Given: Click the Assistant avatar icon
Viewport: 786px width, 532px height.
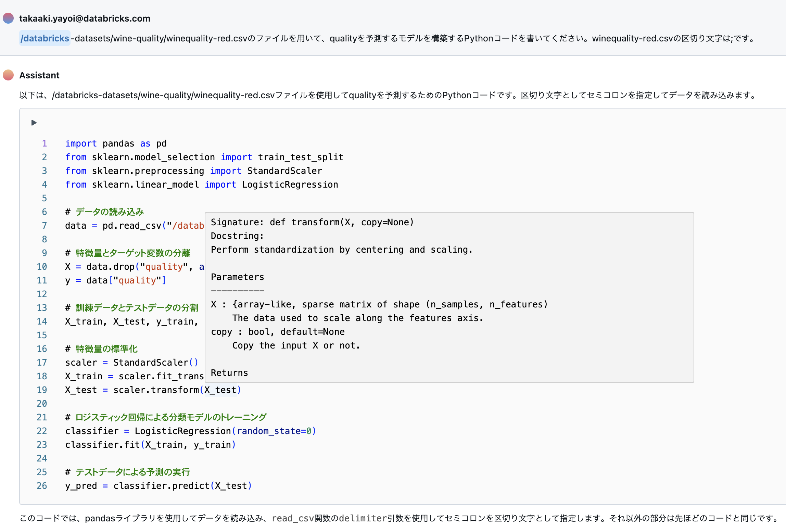Looking at the screenshot, I should pos(8,75).
